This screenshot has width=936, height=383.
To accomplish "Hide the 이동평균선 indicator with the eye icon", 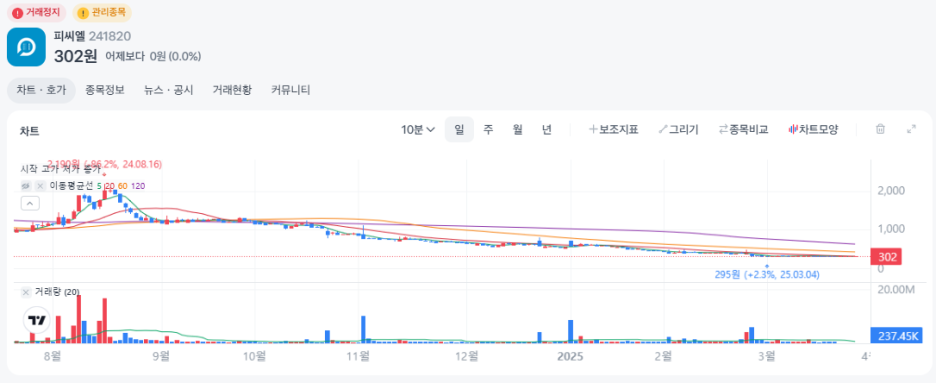I will coord(26,186).
